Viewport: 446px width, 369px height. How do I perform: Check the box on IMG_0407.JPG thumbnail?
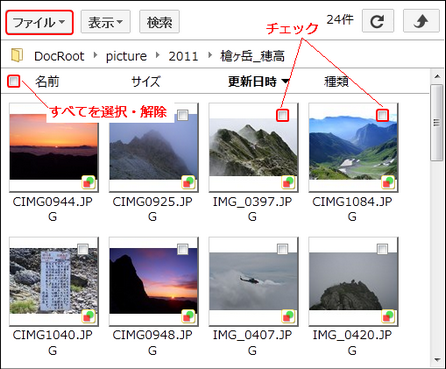[283, 249]
